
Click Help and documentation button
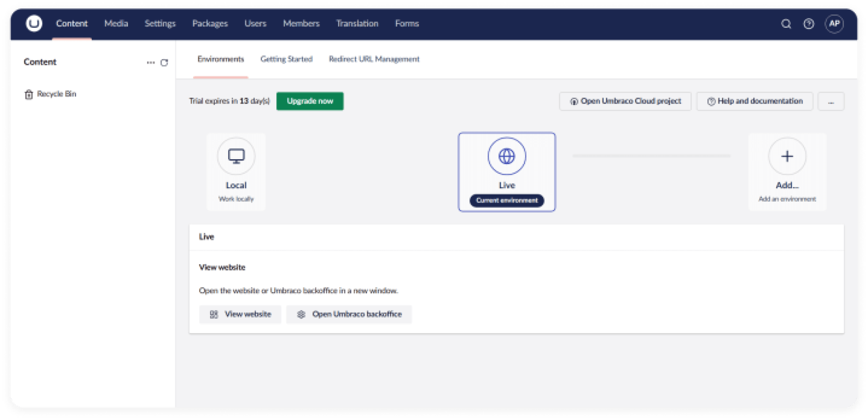click(x=755, y=101)
